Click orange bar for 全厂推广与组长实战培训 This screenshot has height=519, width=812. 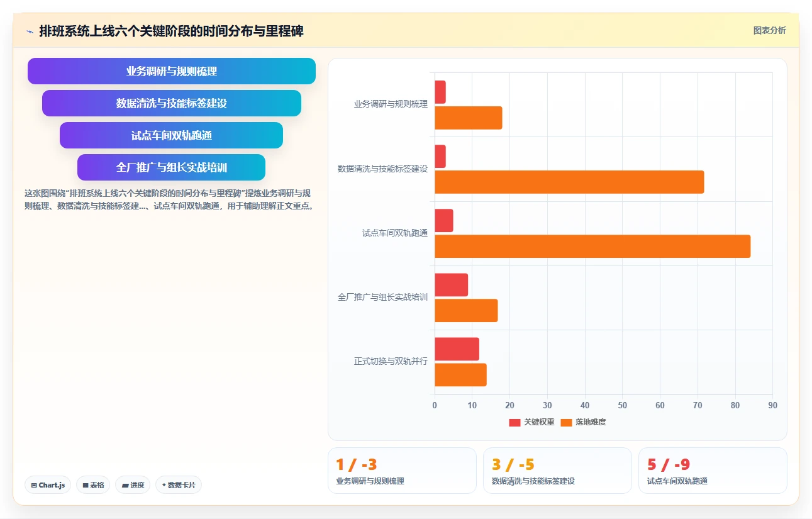[466, 311]
